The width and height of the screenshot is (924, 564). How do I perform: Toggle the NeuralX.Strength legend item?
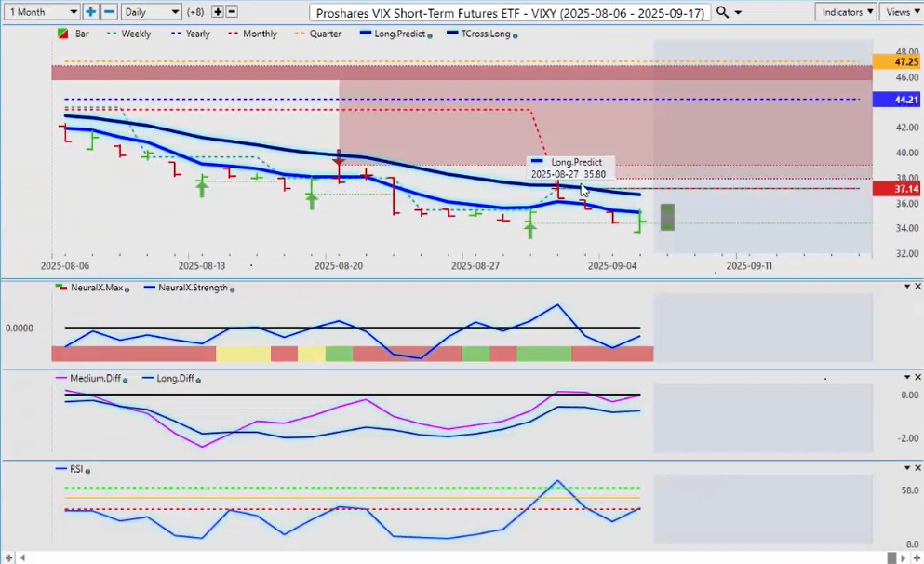[x=193, y=288]
